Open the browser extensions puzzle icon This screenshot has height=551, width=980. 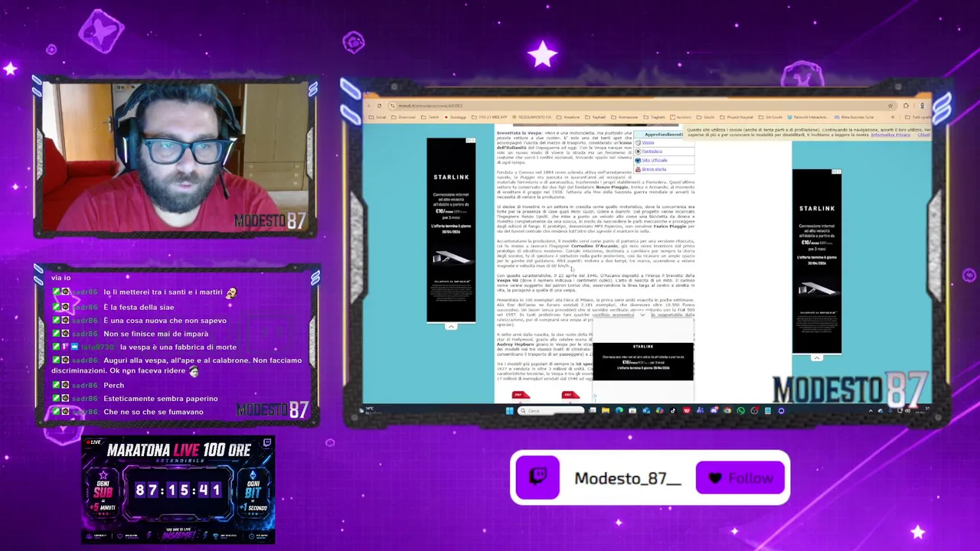point(906,106)
